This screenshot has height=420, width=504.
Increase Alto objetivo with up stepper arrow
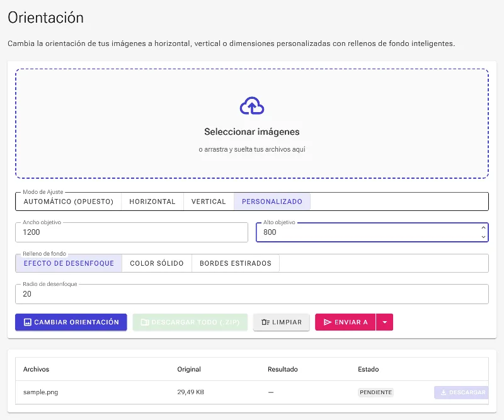click(483, 227)
